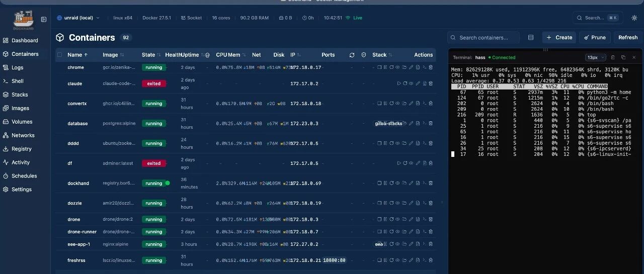This screenshot has width=644, height=274.
Task: Restart the drone container
Action: (391, 219)
